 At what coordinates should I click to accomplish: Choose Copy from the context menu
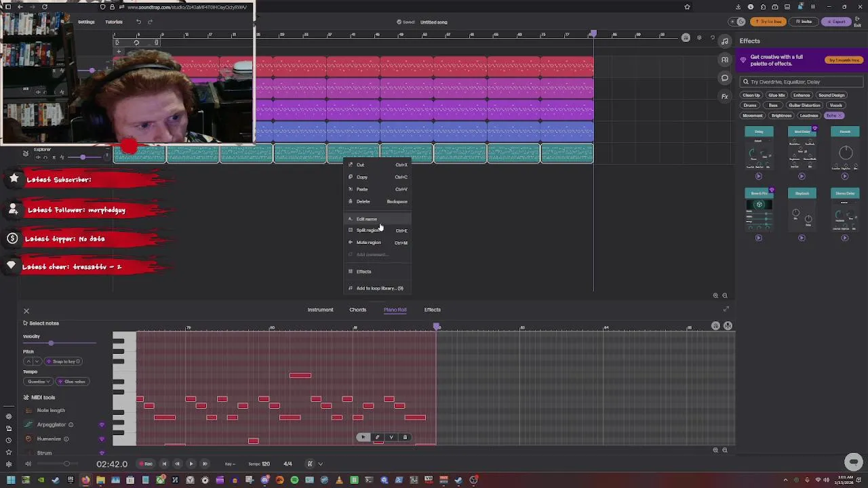click(x=378, y=177)
